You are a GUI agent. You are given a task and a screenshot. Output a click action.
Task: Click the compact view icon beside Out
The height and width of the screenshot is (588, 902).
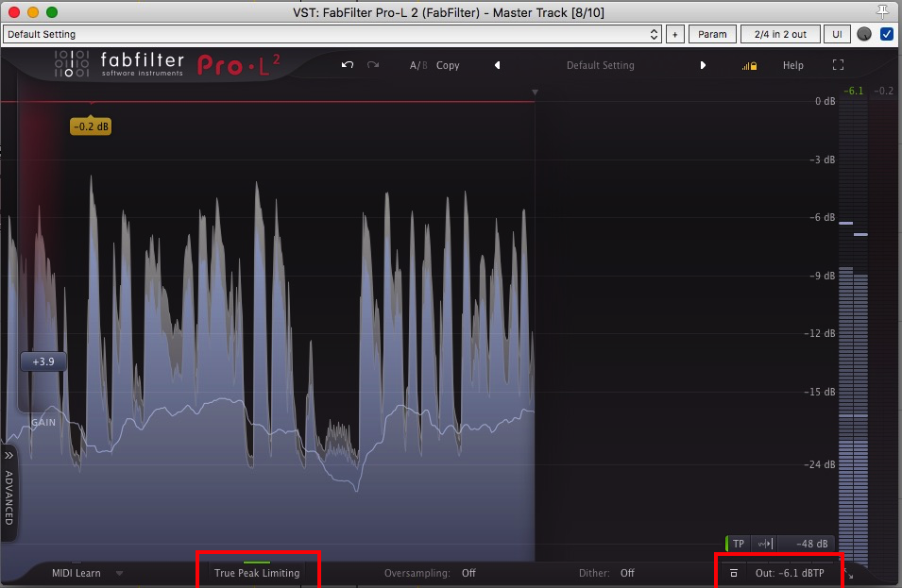click(734, 573)
